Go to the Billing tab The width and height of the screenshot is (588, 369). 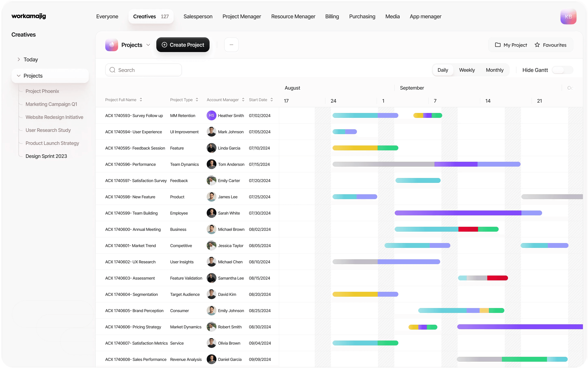click(x=332, y=16)
